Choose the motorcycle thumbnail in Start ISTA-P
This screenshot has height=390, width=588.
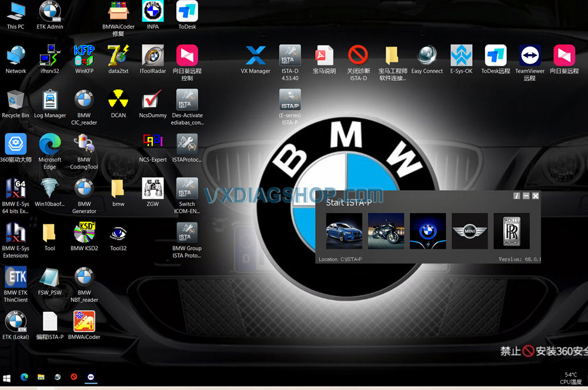(386, 231)
